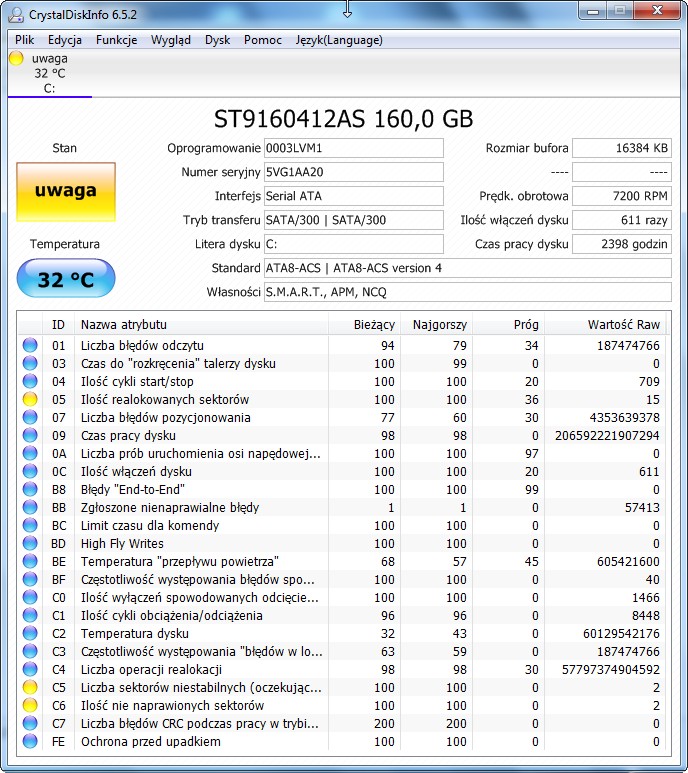This screenshot has width=688, height=773.
Task: Click the CrystalDiskInfo title bar icon
Action: [16, 14]
